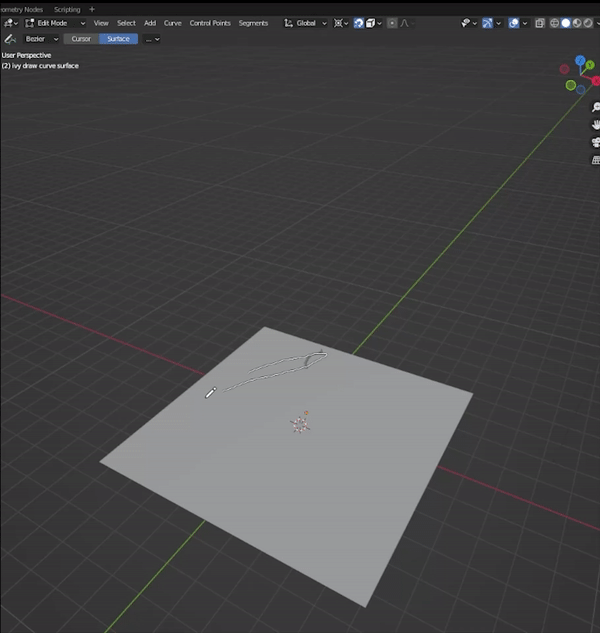The image size is (600, 633).
Task: Toggle proportional editing
Action: (x=392, y=23)
